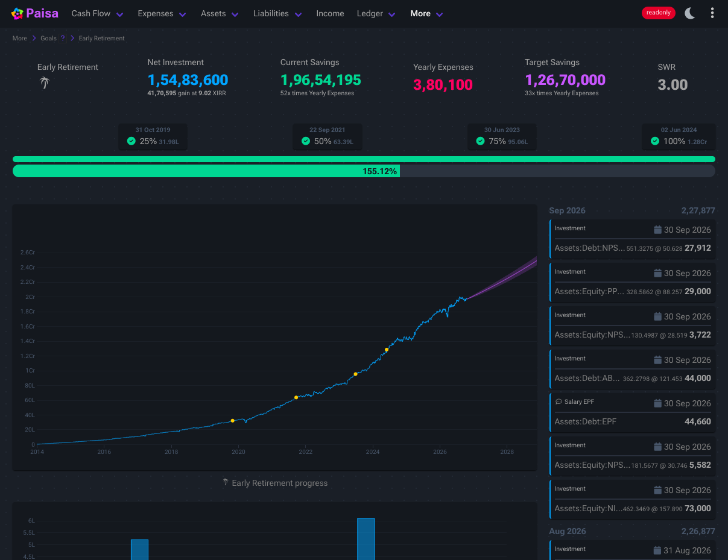Open the three-dot options menu
This screenshot has height=560, width=728.
712,13
